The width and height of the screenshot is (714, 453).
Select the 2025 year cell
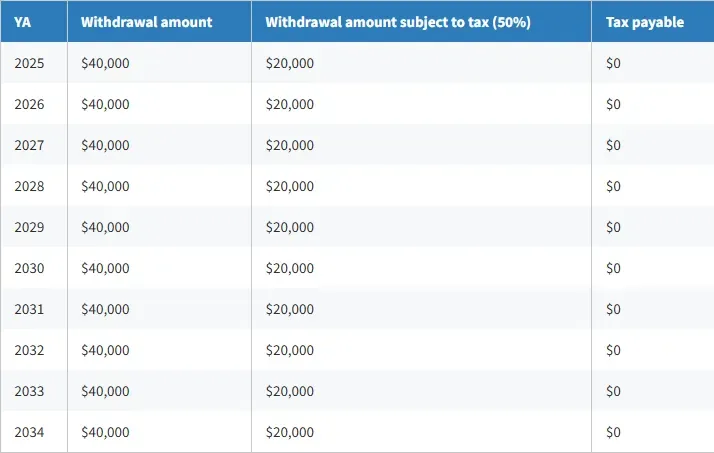coord(29,63)
